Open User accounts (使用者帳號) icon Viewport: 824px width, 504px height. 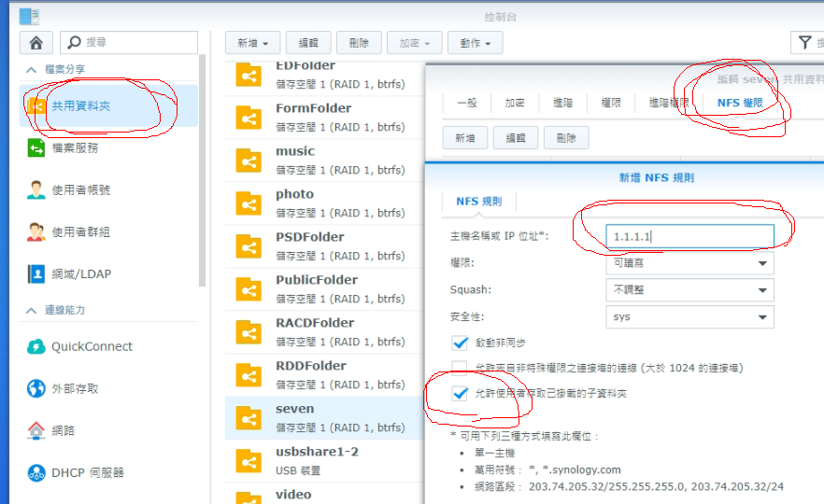(36, 190)
